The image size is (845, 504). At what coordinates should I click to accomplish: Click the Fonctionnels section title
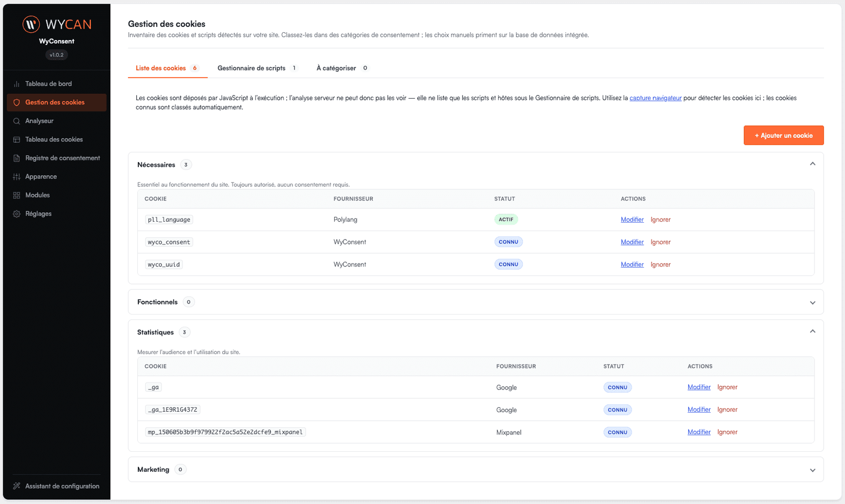[157, 302]
